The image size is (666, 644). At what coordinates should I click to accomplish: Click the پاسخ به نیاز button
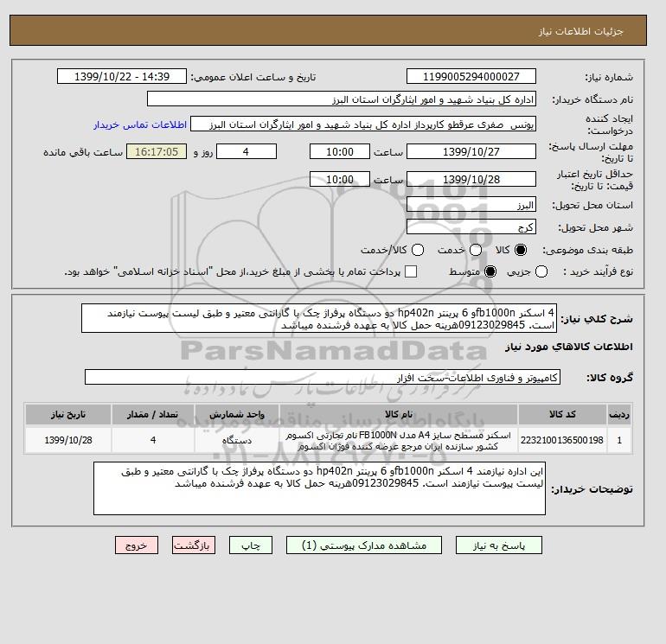[499, 545]
